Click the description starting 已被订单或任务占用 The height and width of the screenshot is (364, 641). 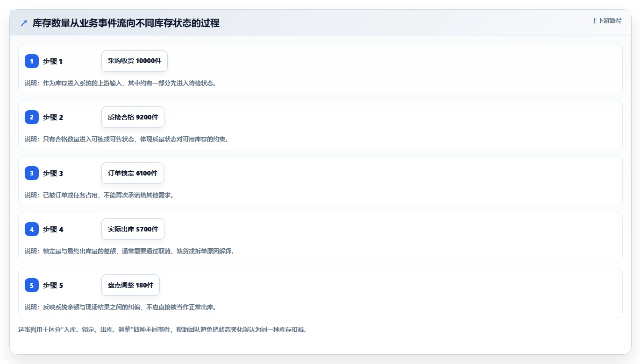(99, 195)
